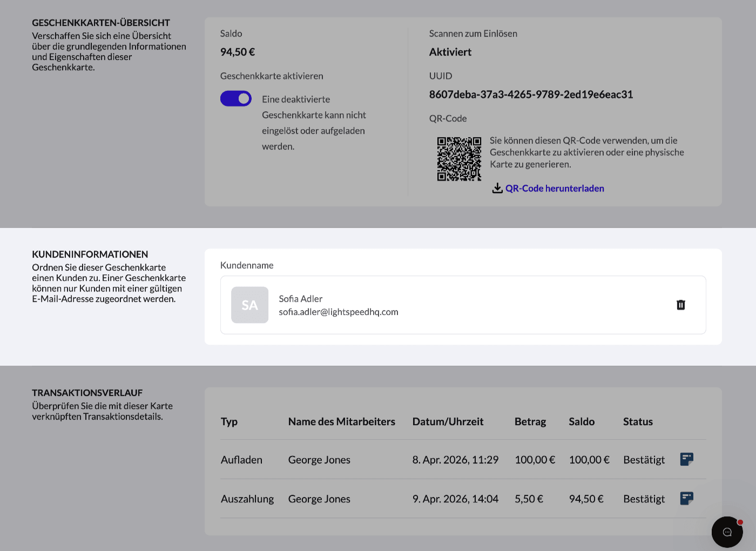Click Bestätigt status in the Auszahlung row

pos(644,499)
